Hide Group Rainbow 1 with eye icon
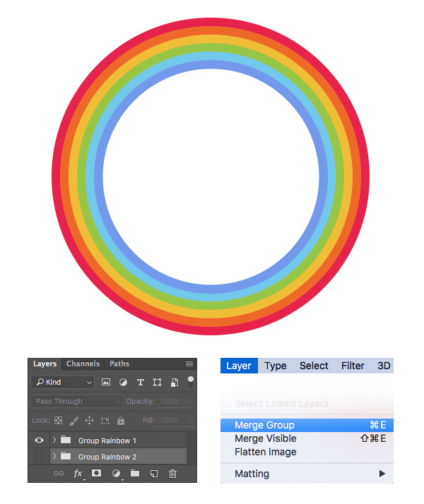This screenshot has width=424, height=504. point(39,440)
